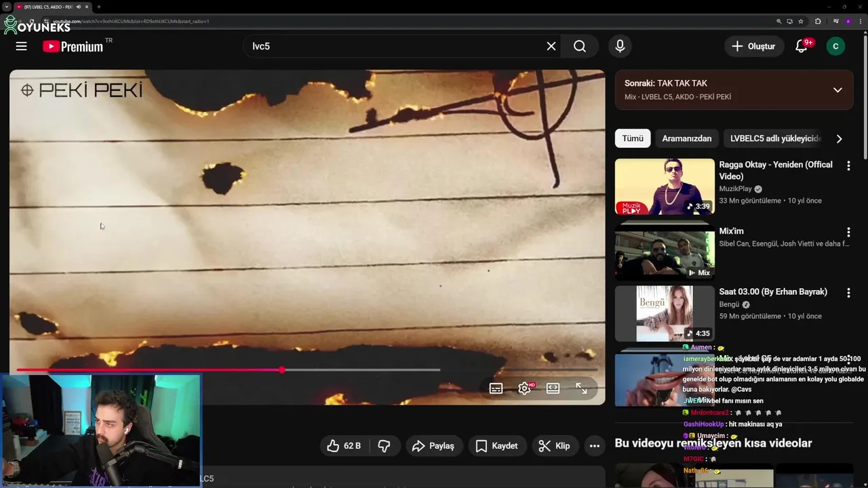
Task: Open the Mix'im playlist thumbnail
Action: tap(665, 253)
